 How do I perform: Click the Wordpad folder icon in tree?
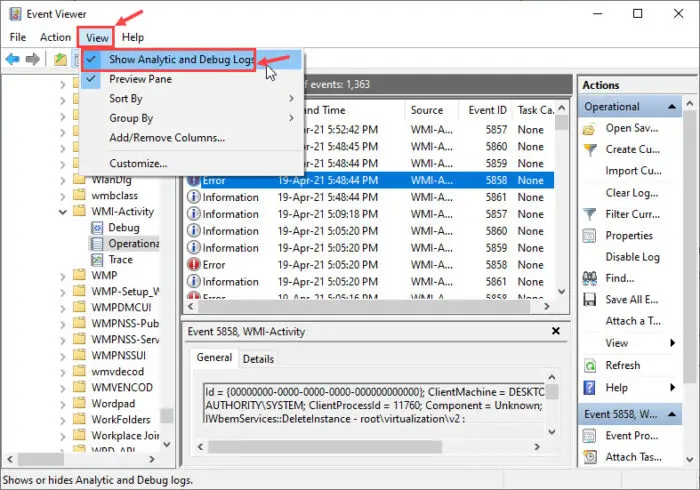coord(79,403)
